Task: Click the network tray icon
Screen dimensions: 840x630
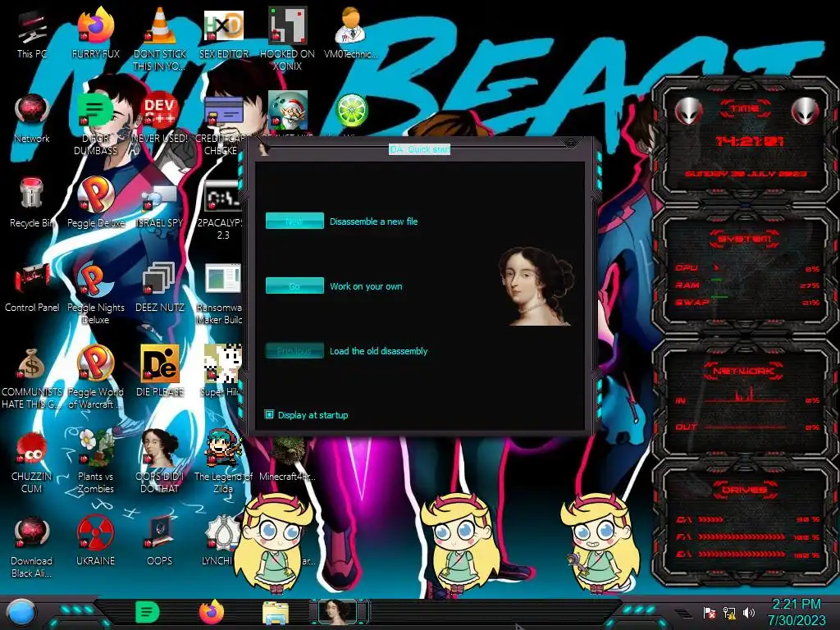Action: click(729, 613)
